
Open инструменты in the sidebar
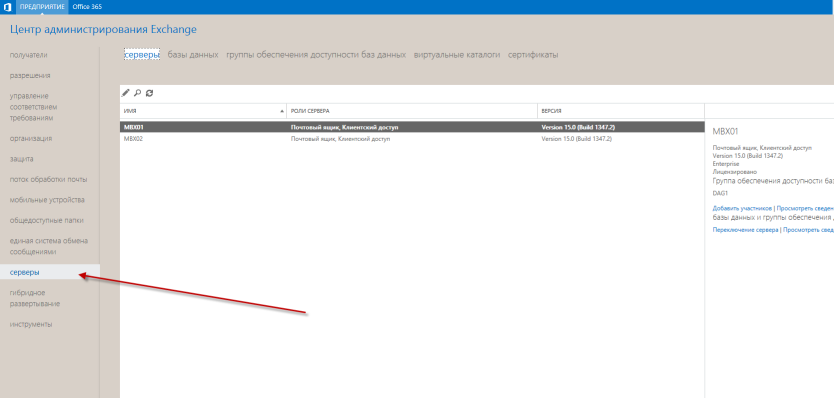[x=31, y=325]
